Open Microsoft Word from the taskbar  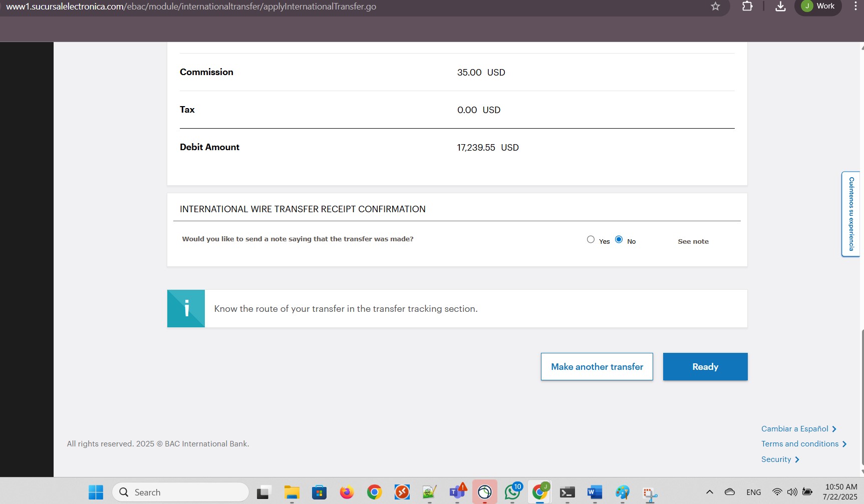click(595, 492)
